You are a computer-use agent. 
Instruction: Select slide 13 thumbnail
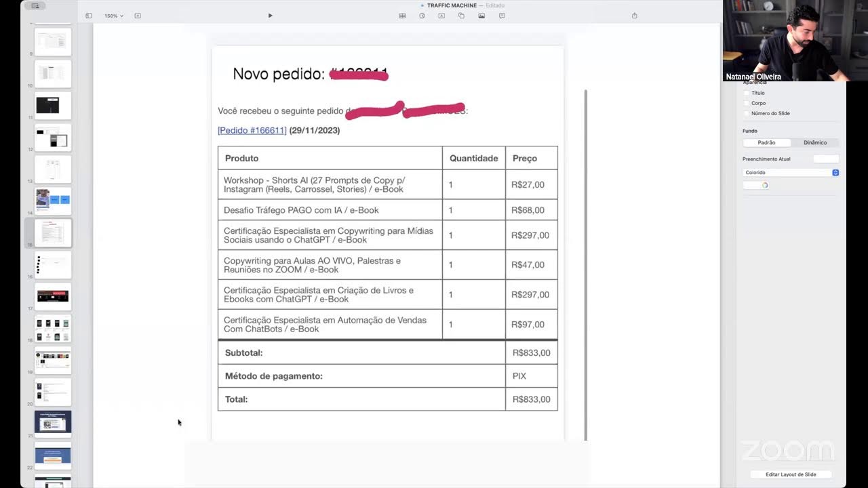[x=53, y=169]
